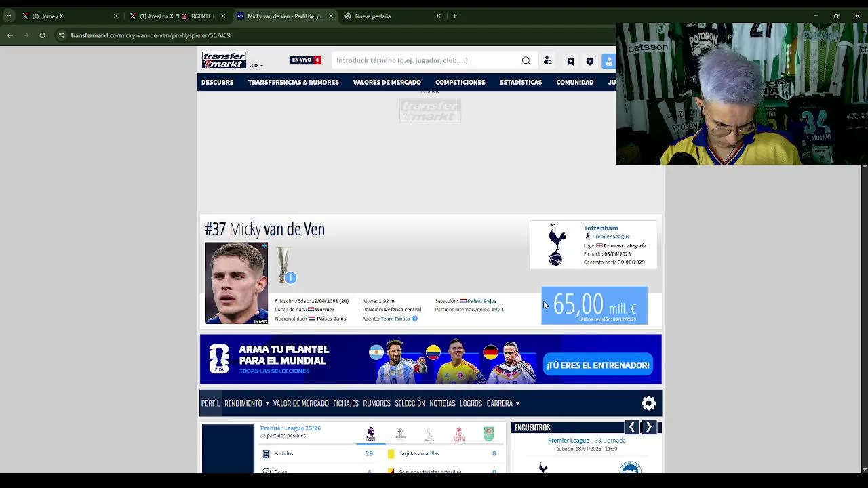
Task: Click the verified badge next to Team Raiola
Action: (x=414, y=319)
